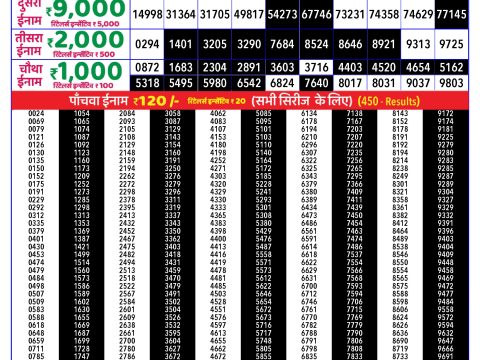Click third prize number 9313
The width and height of the screenshot is (480, 360).
coord(418,44)
